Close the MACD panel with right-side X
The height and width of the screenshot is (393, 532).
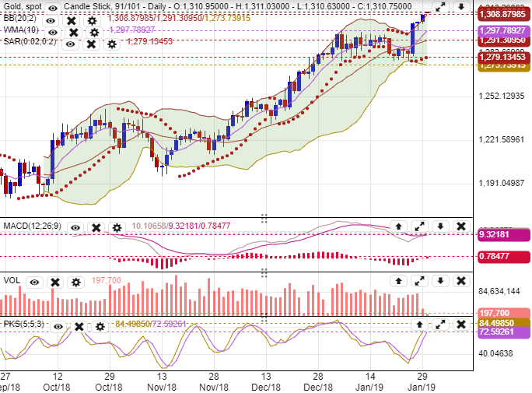click(460, 226)
